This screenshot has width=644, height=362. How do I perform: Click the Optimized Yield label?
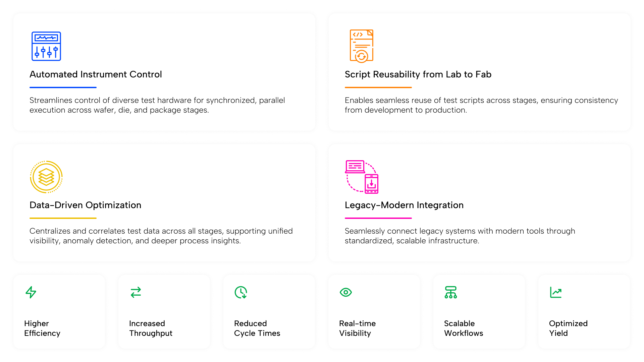[568, 328]
